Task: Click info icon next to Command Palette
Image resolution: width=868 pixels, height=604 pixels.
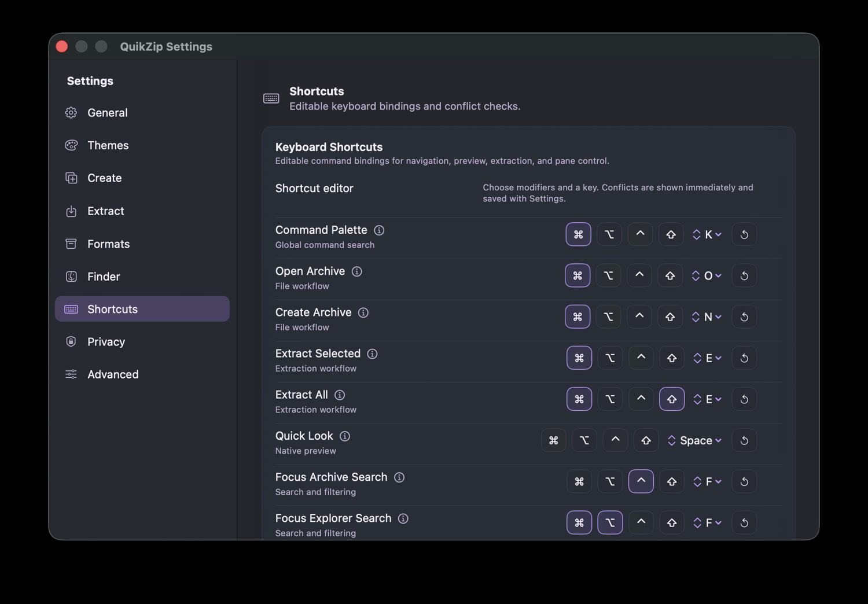Action: (x=379, y=230)
